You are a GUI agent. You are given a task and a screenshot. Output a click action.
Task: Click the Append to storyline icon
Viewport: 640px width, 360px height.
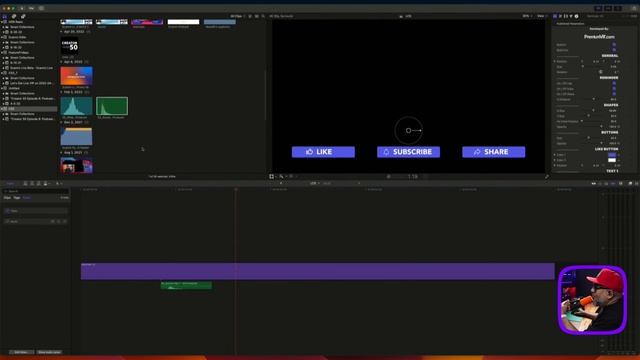pos(39,184)
